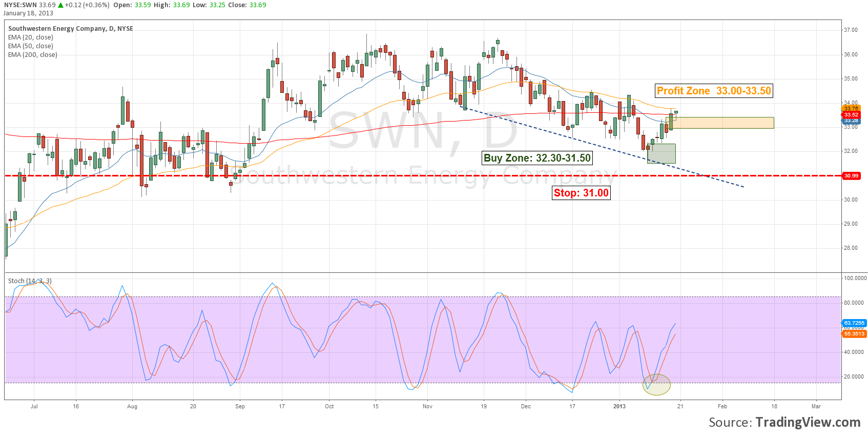Toggle the EMA (20, close) legend entry
This screenshot has width=868, height=436.
[x=31, y=37]
